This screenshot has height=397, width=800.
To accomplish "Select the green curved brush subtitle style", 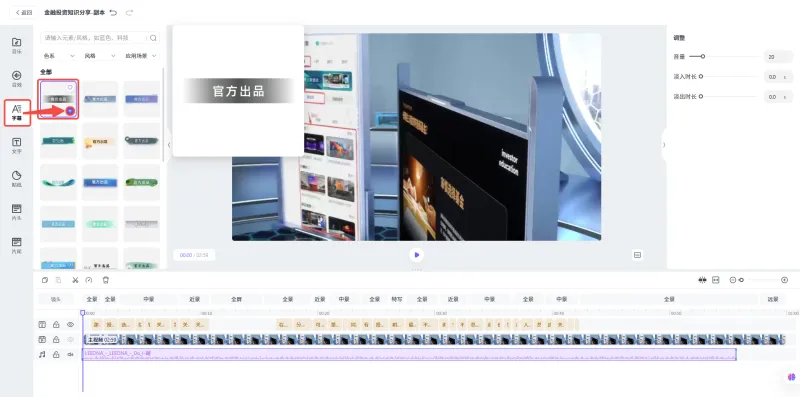I will pyautogui.click(x=58, y=182).
